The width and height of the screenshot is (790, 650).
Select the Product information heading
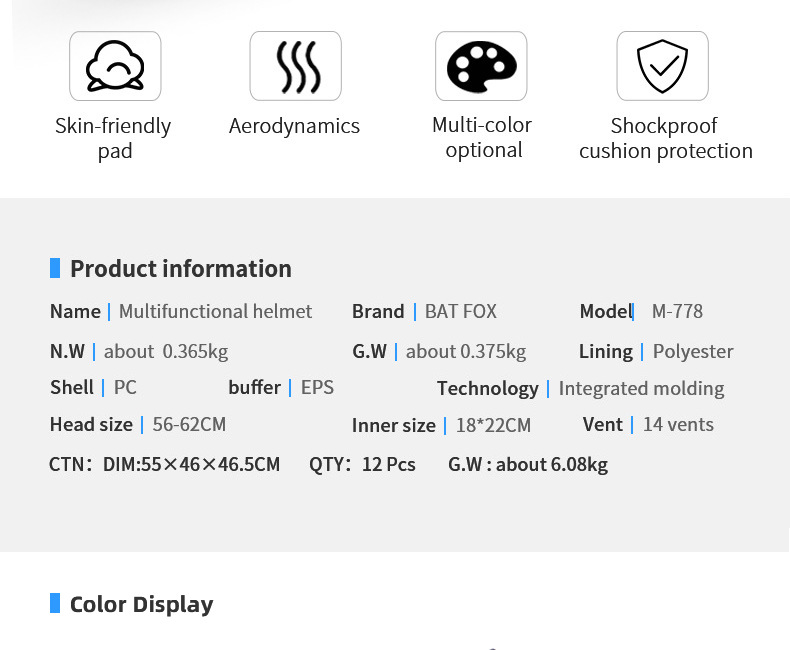click(x=181, y=269)
